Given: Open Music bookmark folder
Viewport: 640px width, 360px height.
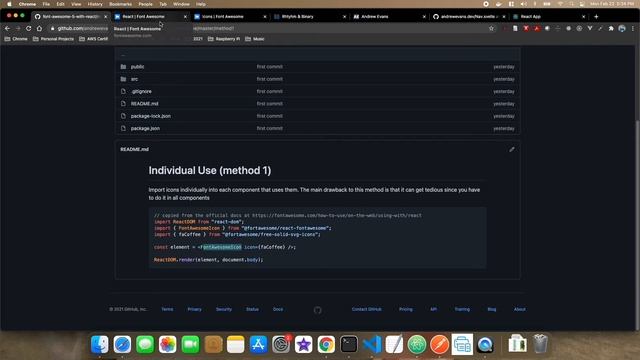Looking at the screenshot, I should pos(255,39).
